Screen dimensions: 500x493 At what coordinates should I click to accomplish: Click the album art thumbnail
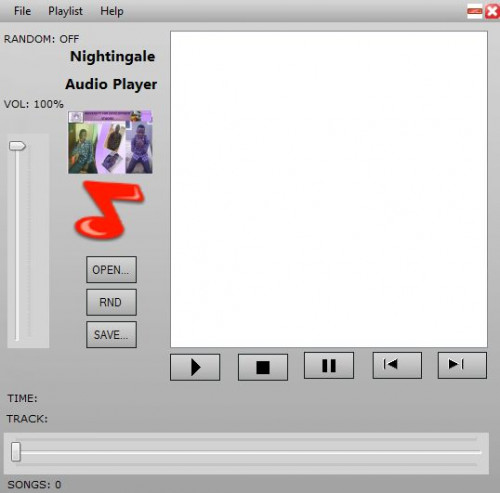pos(110,142)
